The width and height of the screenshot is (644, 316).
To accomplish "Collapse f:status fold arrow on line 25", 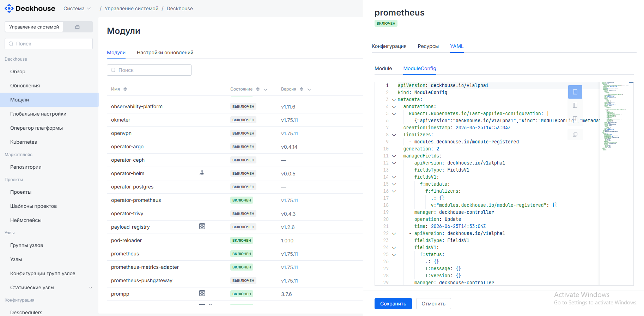I will click(x=394, y=255).
